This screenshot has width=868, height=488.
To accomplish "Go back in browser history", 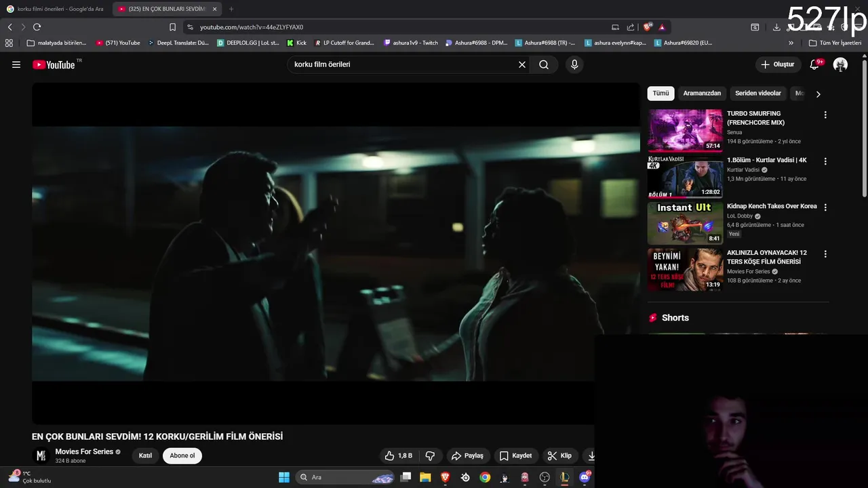I will pyautogui.click(x=9, y=27).
